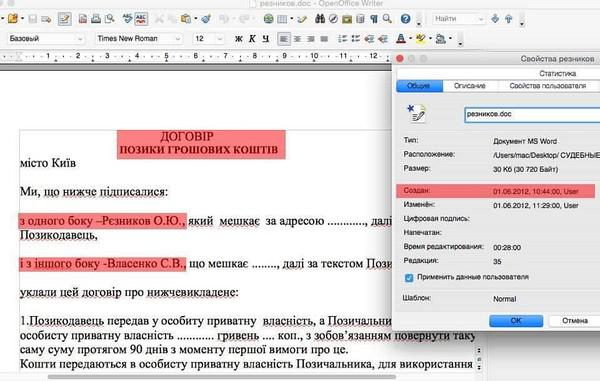Center the text horizontally
The height and width of the screenshot is (381, 600).
(297, 39)
